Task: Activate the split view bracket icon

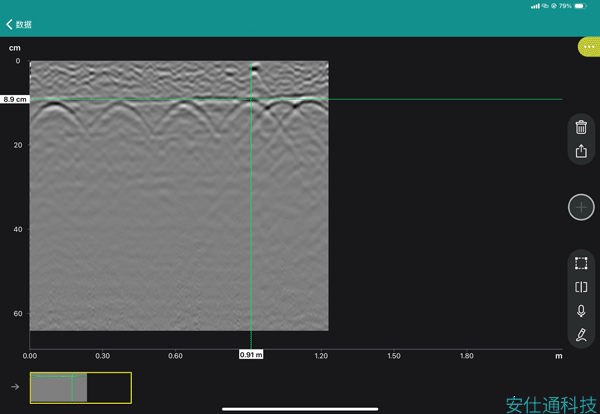Action: click(581, 287)
